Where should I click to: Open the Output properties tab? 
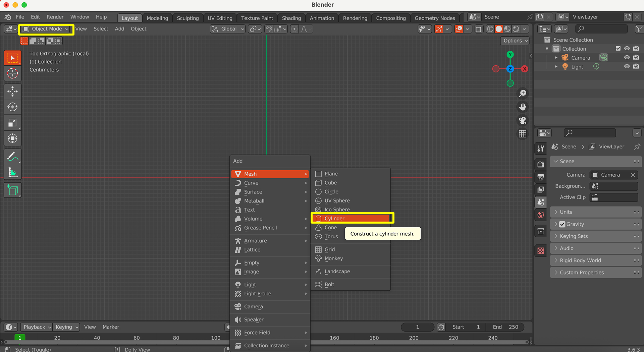(541, 177)
